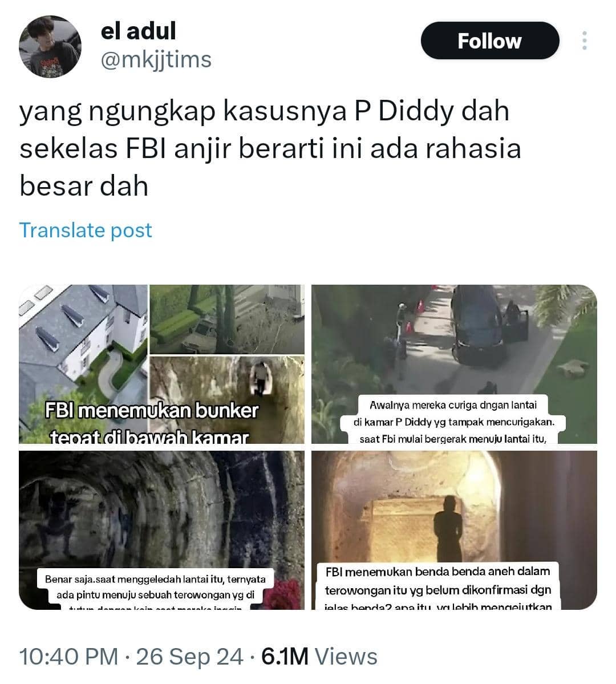
Task: Click the 'Awalnya mereka curiga' caption
Action: pyautogui.click(x=453, y=421)
